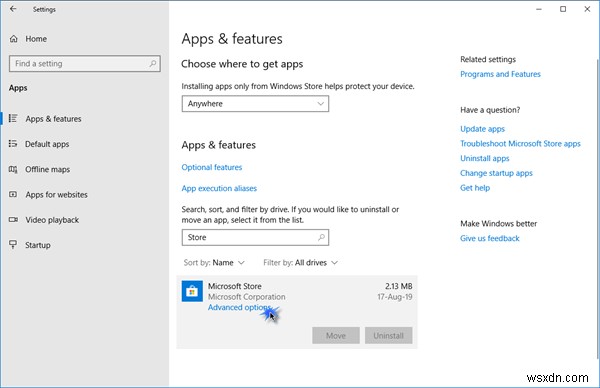
Task: Click the Apps for websites sidebar icon
Action: (13, 194)
